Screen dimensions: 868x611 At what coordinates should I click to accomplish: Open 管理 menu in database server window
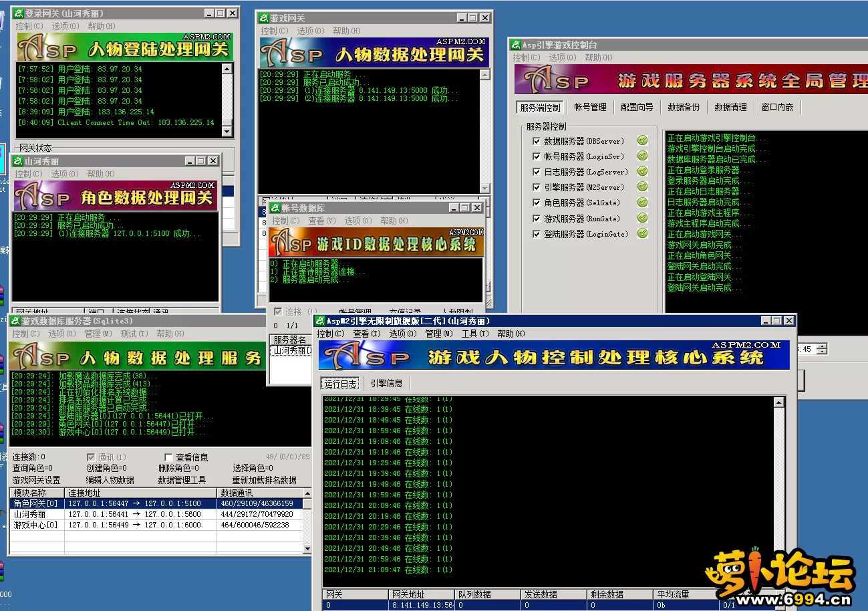point(98,334)
